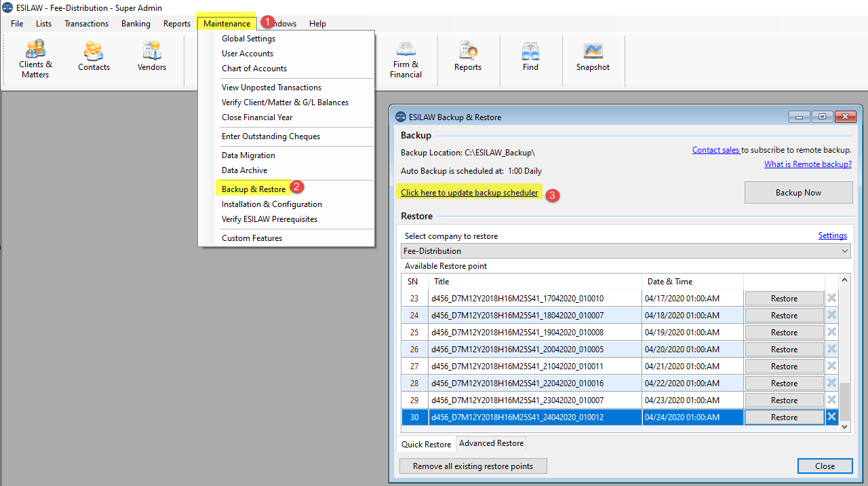Click the ESILAW Backup & Restore title icon
This screenshot has width=868, height=486.
[400, 117]
